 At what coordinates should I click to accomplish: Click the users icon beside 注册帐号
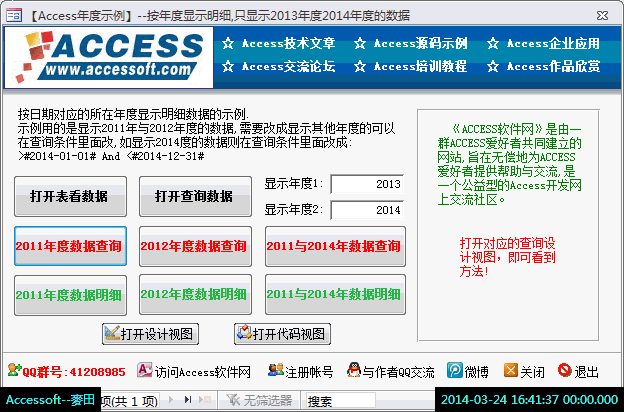pos(276,370)
